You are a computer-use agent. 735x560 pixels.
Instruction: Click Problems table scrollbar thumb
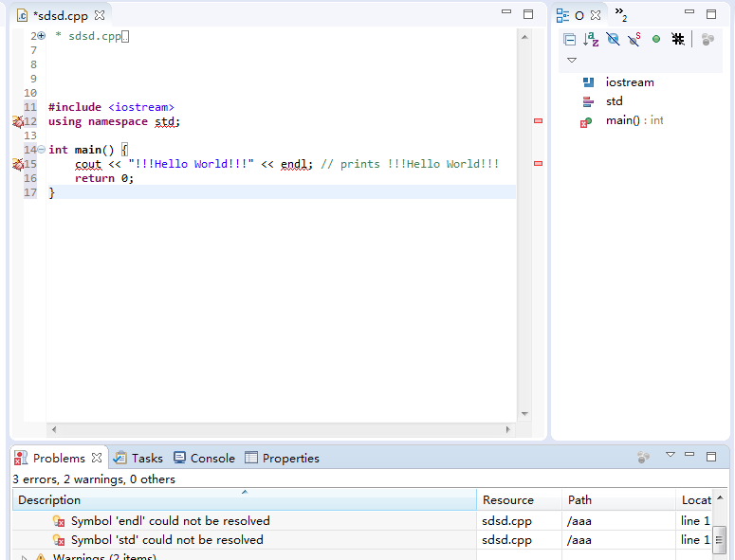tap(719, 540)
